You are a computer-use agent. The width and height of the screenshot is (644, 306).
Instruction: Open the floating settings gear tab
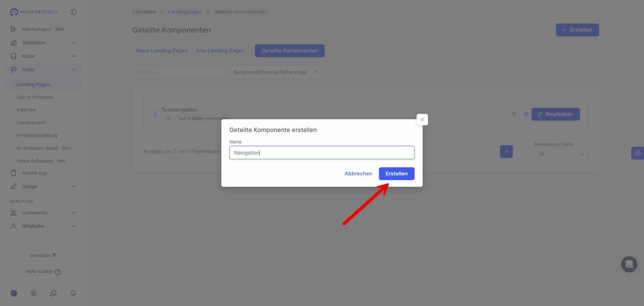[637, 153]
